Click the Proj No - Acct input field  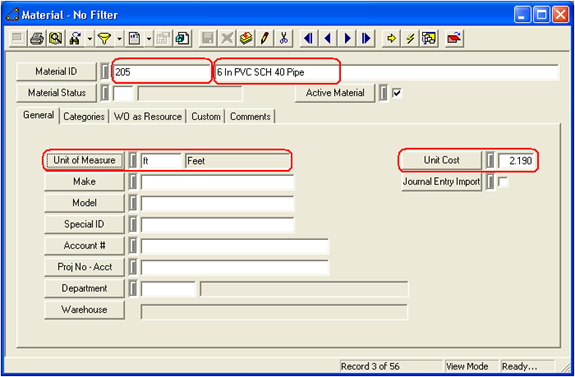click(235, 267)
